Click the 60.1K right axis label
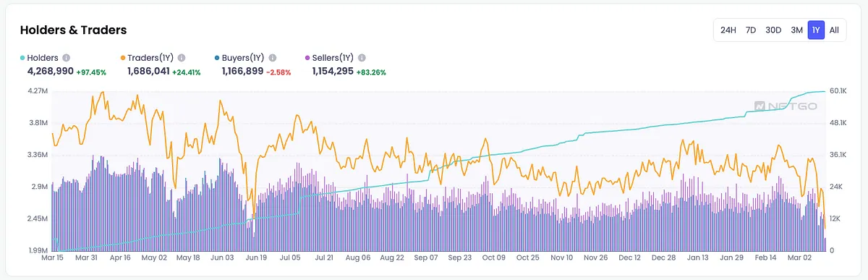The height and width of the screenshot is (280, 868). click(x=839, y=91)
